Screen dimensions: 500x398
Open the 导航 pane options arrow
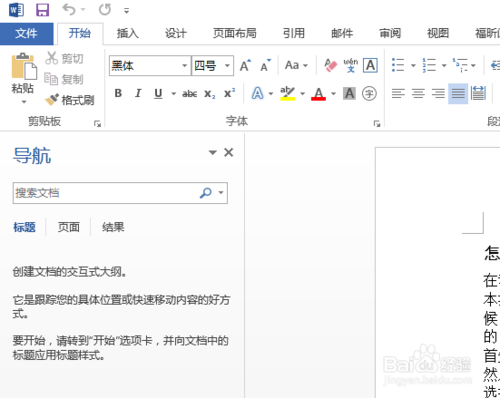[x=213, y=153]
